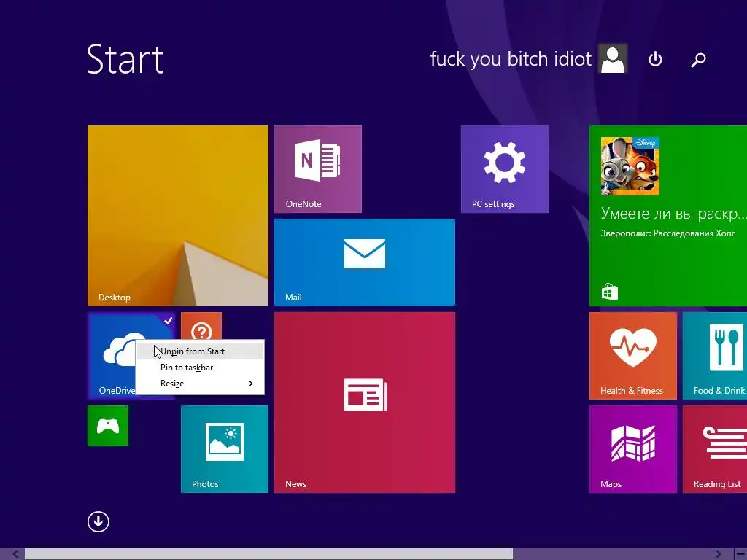Click the Power button icon
This screenshot has width=747, height=560.
pos(656,59)
